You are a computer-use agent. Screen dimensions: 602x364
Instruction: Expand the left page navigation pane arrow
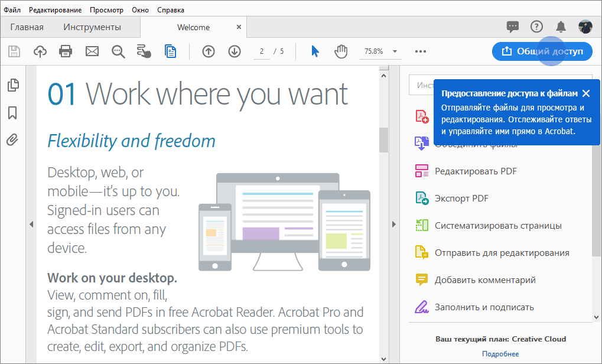click(31, 224)
